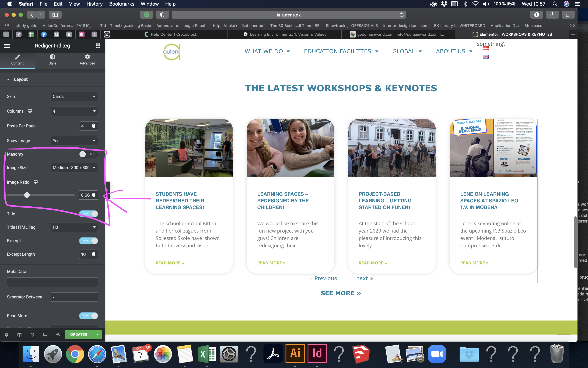Toggle the Masonry switch
Screen dimensions: 588x368
click(x=88, y=154)
